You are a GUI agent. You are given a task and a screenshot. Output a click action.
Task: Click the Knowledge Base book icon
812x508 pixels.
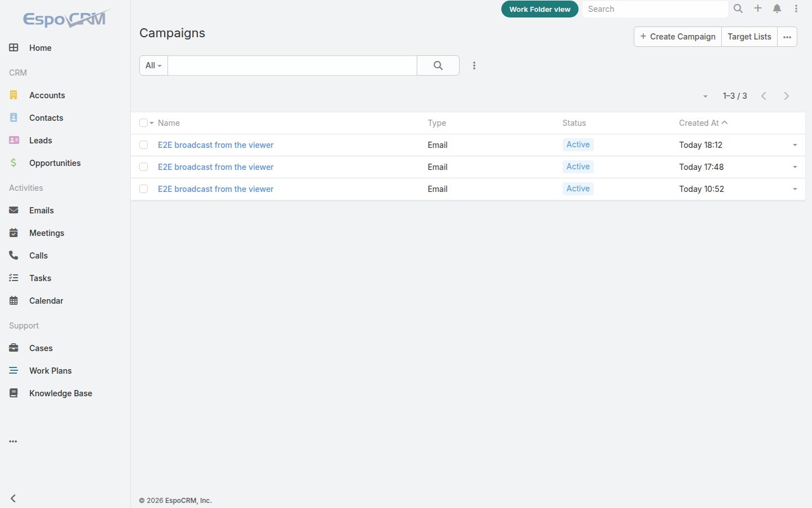coord(14,393)
